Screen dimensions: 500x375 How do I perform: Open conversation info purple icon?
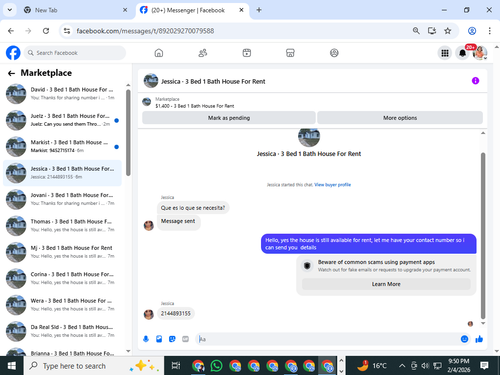click(x=475, y=81)
